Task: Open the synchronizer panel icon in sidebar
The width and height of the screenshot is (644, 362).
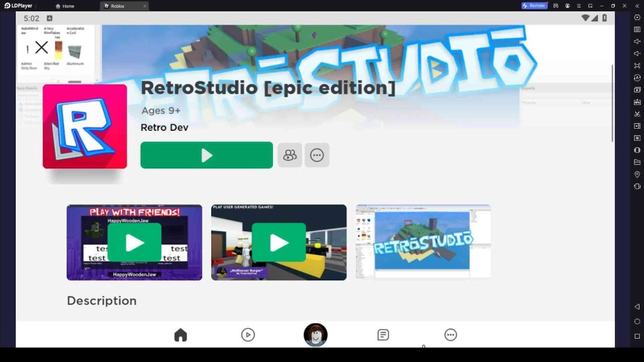Action: 637,138
